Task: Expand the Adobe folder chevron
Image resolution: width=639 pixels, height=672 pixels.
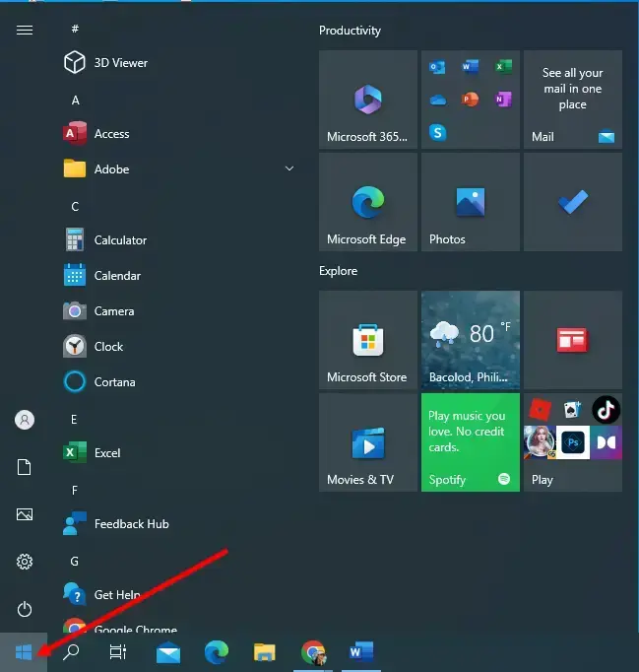Action: tap(289, 168)
